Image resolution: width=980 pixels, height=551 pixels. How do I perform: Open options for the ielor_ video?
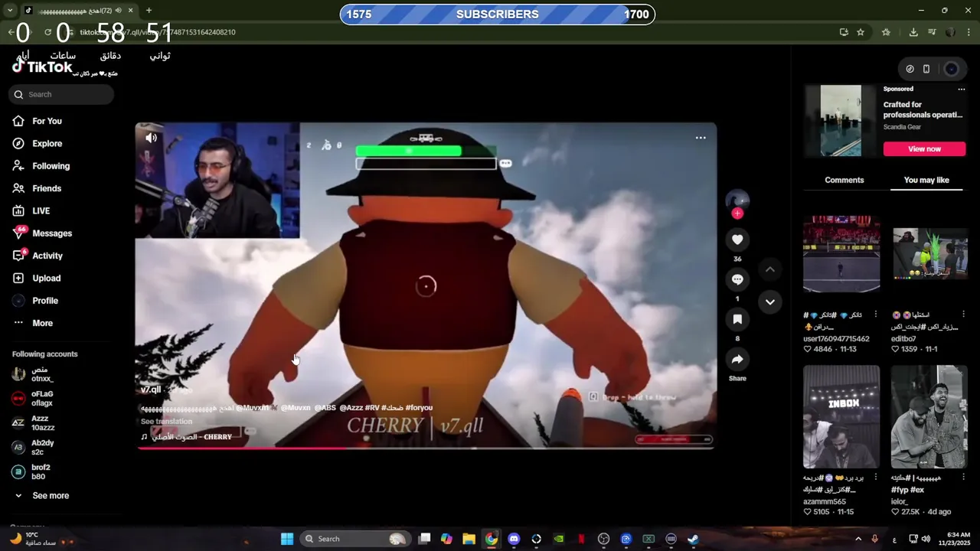tap(963, 478)
